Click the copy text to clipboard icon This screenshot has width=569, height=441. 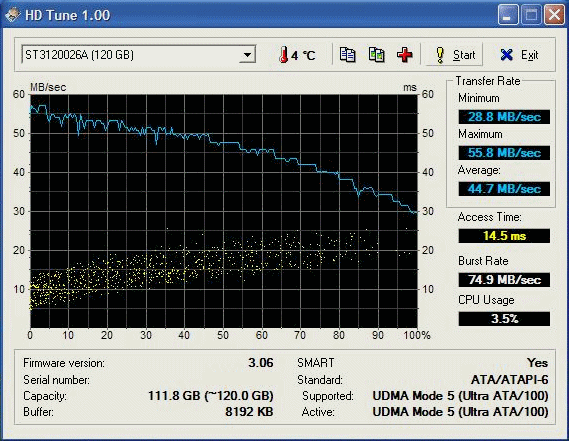(x=347, y=55)
